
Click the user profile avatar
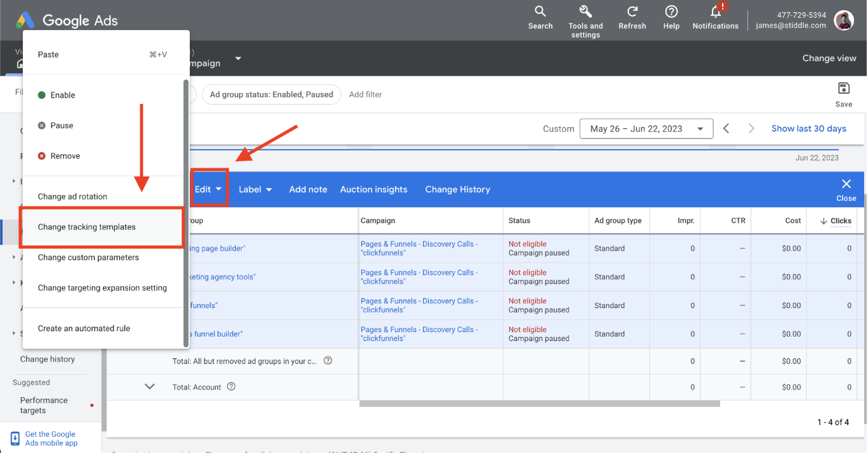[x=844, y=20]
